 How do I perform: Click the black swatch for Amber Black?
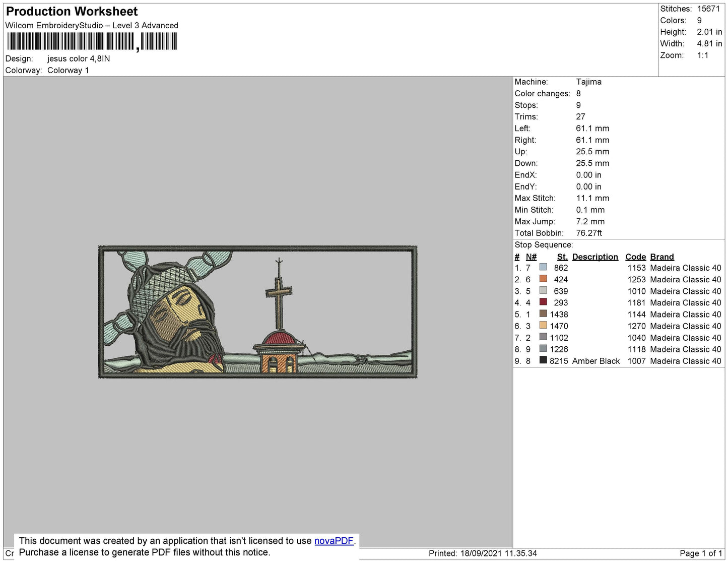coord(543,360)
